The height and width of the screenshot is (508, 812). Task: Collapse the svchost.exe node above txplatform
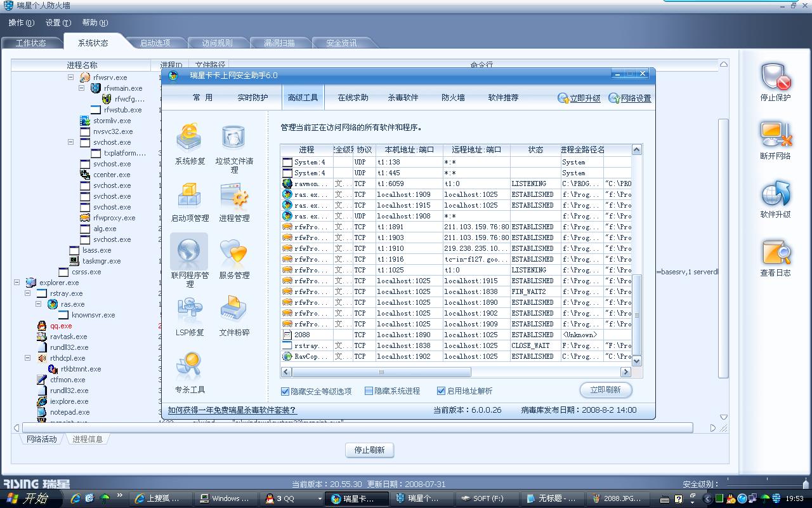(71, 142)
